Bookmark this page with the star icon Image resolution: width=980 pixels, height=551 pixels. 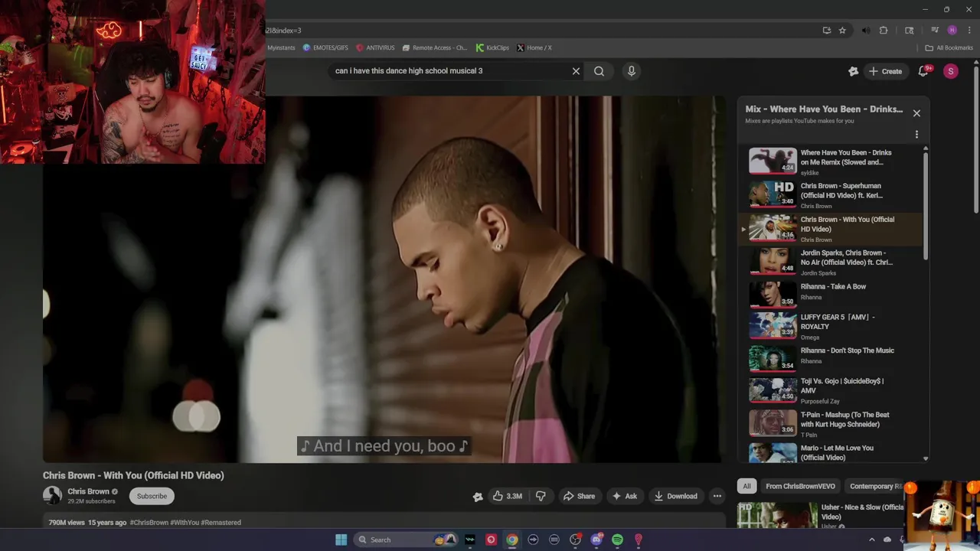(842, 31)
